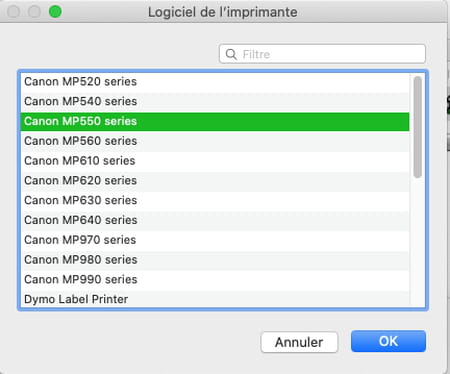Choose Canon MP980 series

(215, 260)
